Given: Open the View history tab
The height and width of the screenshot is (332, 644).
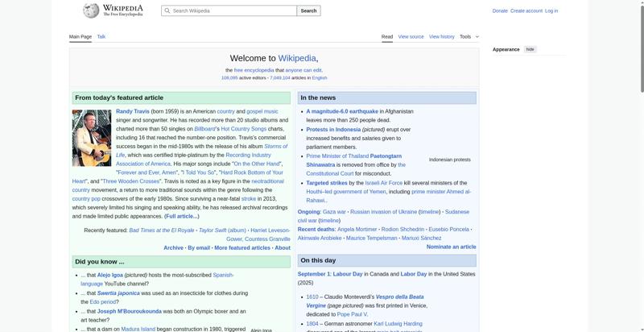Looking at the screenshot, I should point(441,36).
